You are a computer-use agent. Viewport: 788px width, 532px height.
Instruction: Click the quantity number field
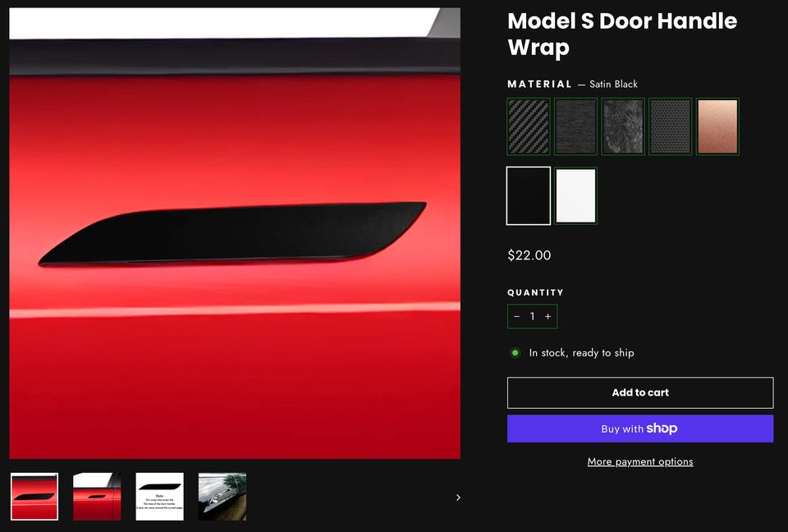coord(532,316)
